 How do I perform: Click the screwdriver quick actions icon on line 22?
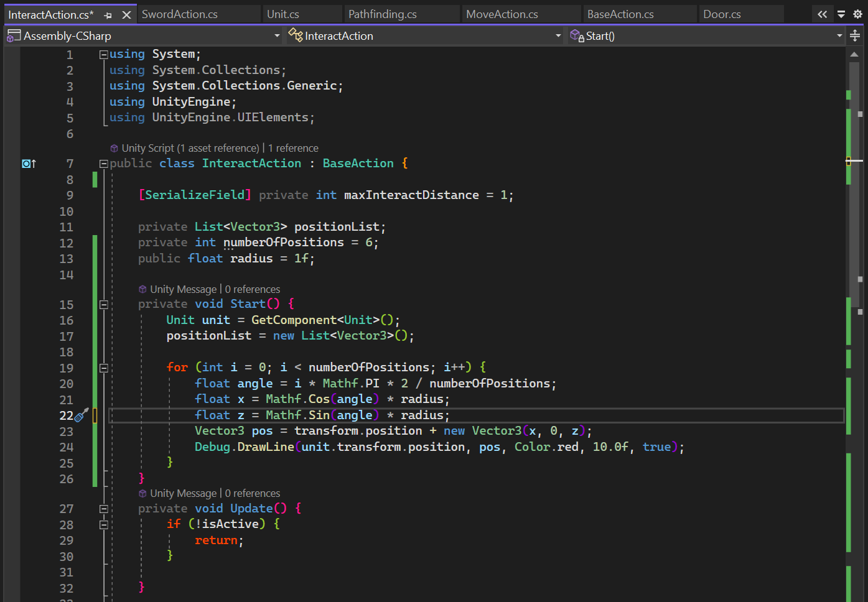[82, 415]
